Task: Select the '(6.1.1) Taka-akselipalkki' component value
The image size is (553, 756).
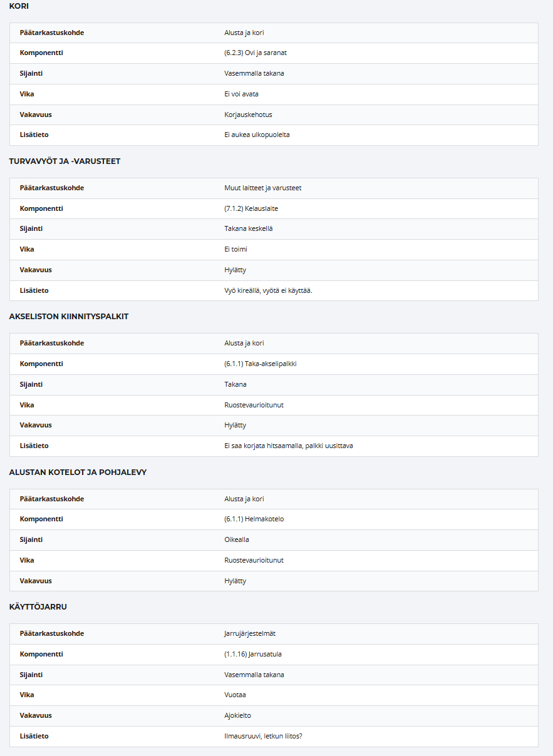Action: tap(261, 364)
